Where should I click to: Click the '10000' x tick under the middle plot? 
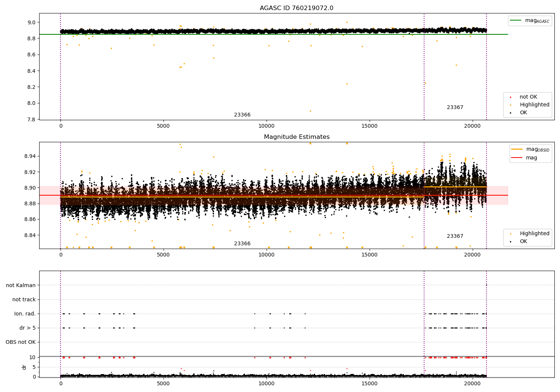(267, 255)
